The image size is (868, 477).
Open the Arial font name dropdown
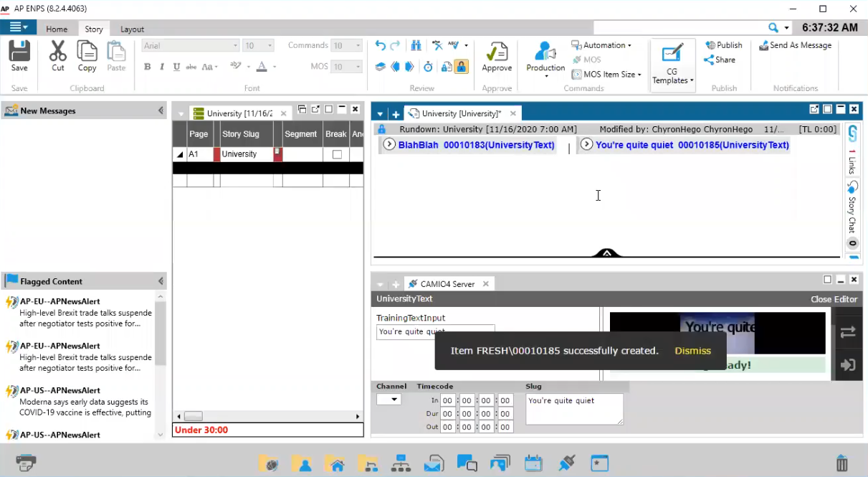click(235, 45)
